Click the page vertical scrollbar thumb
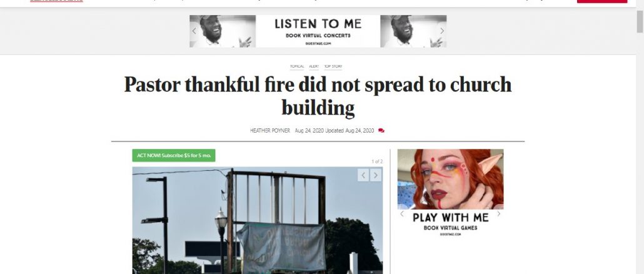The height and width of the screenshot is (274, 644). (640, 21)
